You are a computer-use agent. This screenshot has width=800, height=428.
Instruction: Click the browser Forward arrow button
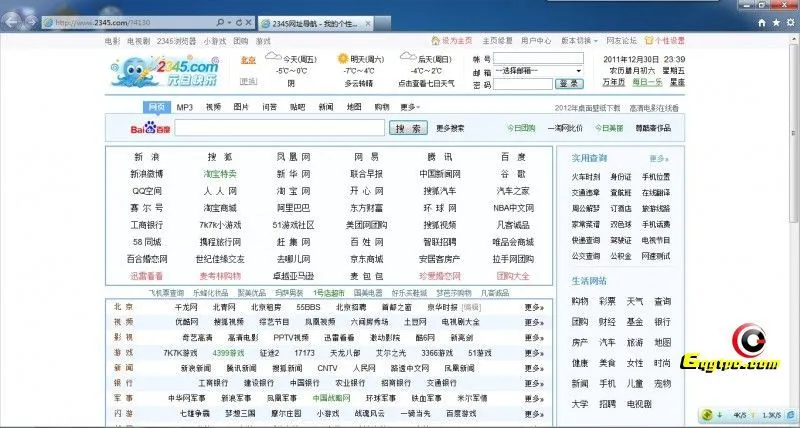point(31,22)
